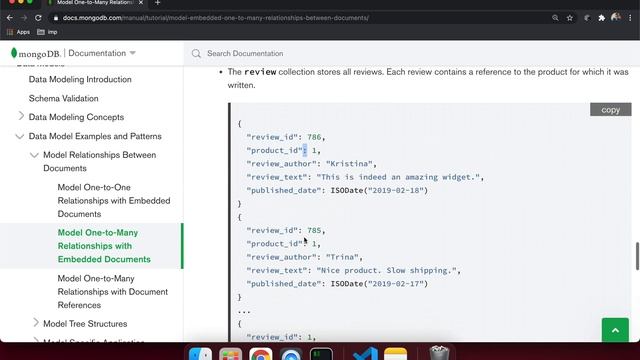Click the padlock site info icon
The image size is (640, 360).
click(56, 18)
